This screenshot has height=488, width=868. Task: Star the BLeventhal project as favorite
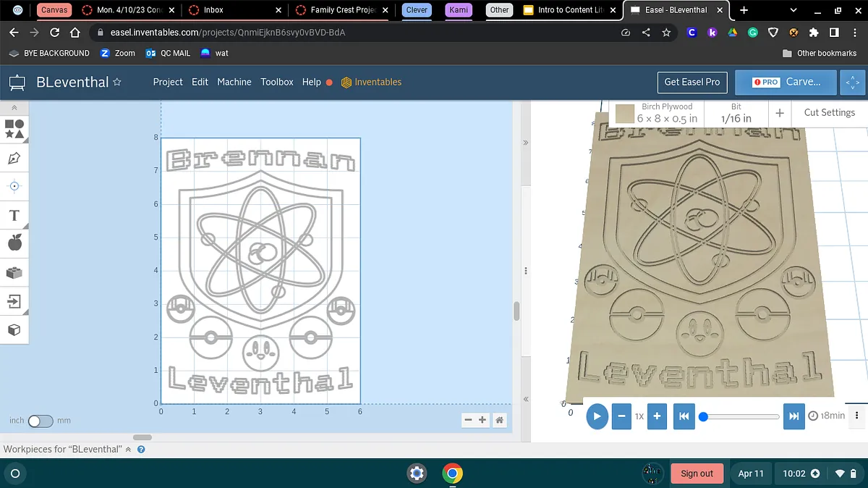click(x=117, y=83)
